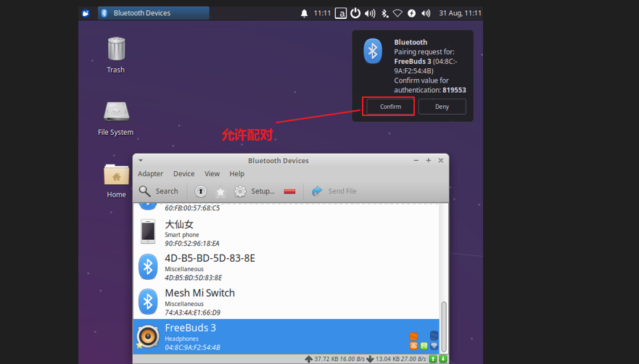Click the 'Smart phone' type label
This screenshot has height=364, width=639.
point(182,235)
